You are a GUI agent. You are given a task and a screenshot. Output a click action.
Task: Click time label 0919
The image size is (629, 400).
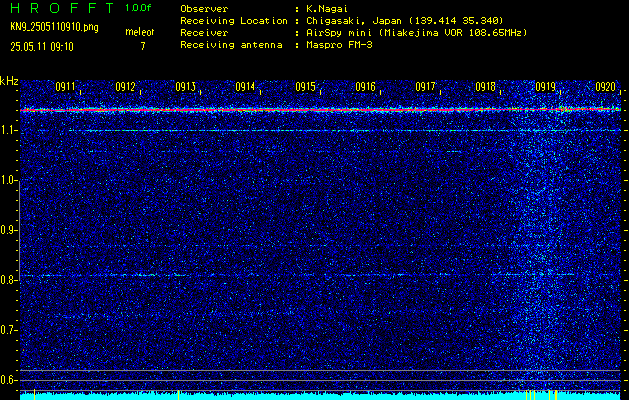545,87
